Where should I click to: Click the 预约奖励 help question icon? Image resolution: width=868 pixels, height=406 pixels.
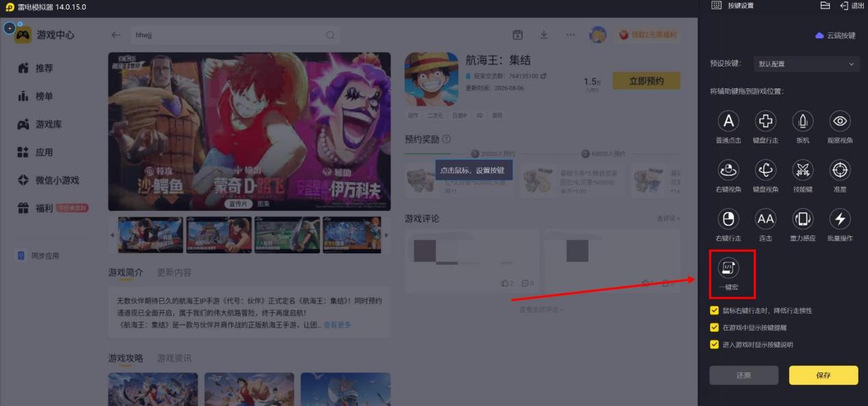coord(447,139)
